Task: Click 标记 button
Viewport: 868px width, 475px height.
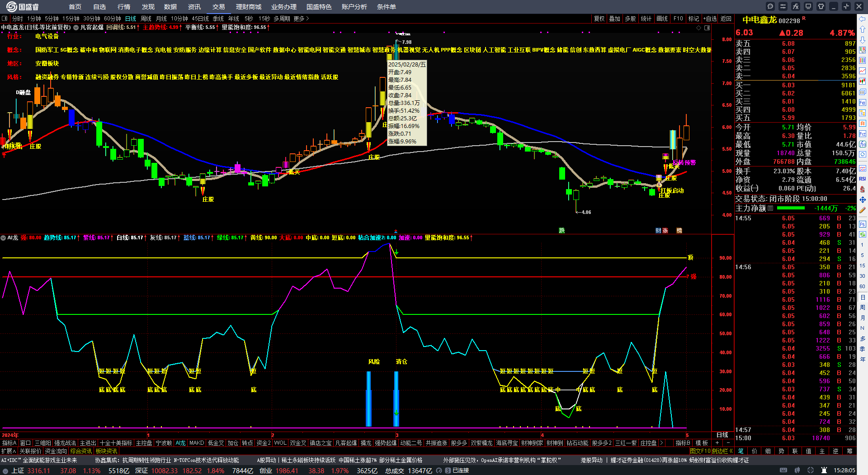Action: pyautogui.click(x=694, y=19)
